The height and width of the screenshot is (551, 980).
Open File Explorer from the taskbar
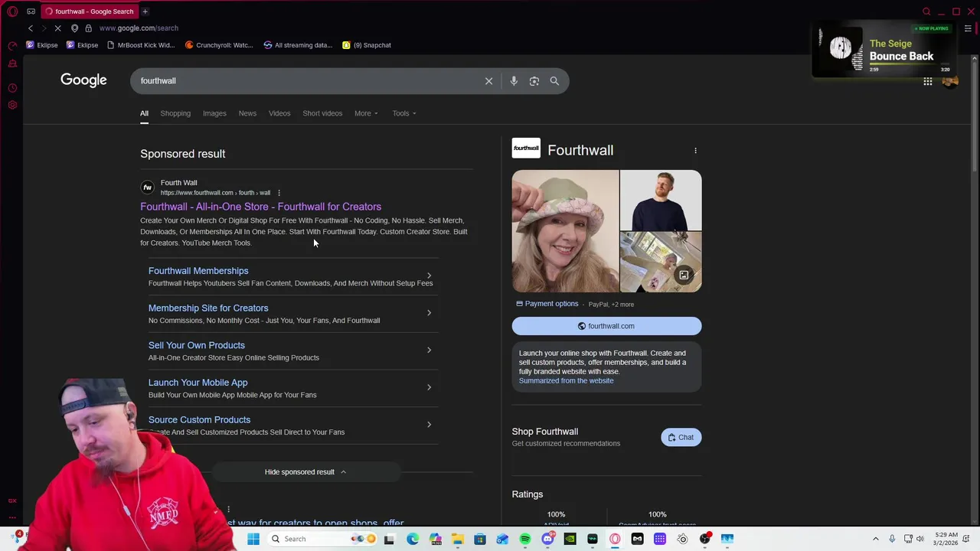458,539
